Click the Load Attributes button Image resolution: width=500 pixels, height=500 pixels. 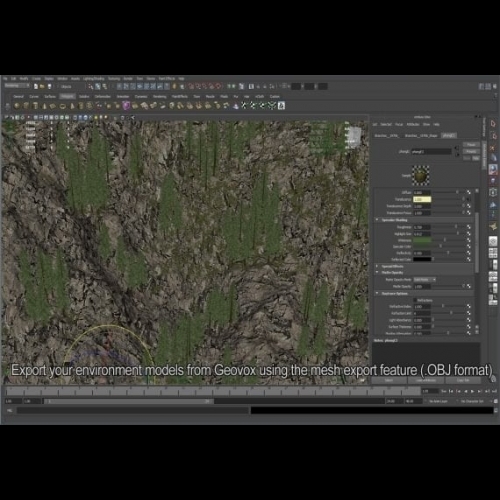426,380
